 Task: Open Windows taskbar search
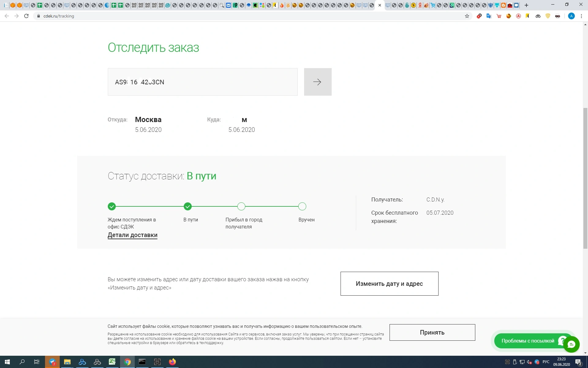pos(22,362)
